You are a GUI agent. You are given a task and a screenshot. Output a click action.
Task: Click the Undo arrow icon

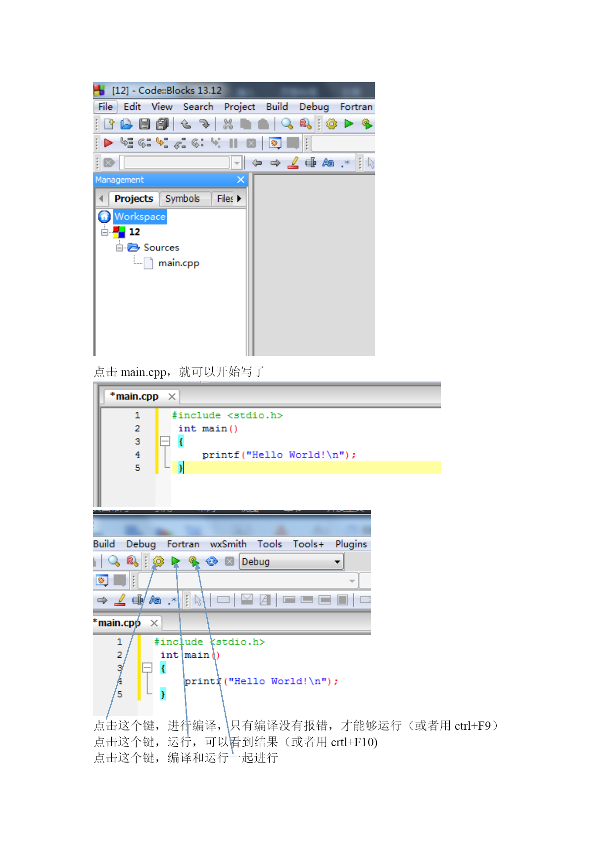[x=186, y=124]
